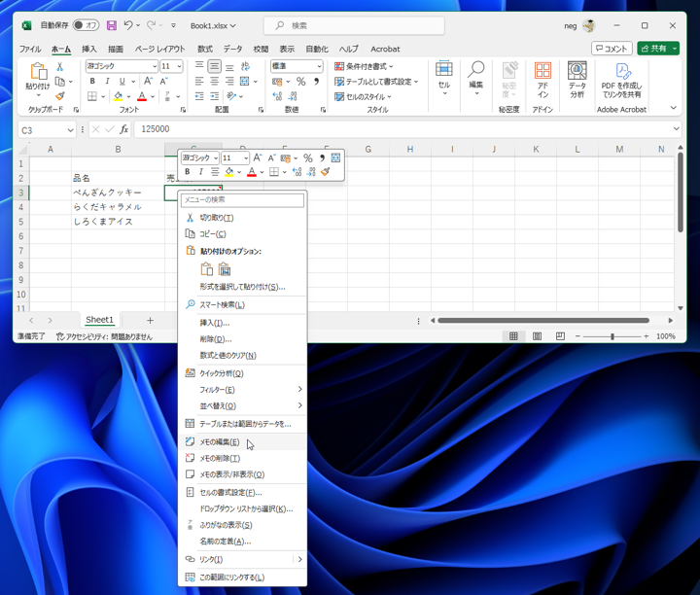Expand Sort submenu in context menu
This screenshot has height=595, width=700.
coord(242,405)
